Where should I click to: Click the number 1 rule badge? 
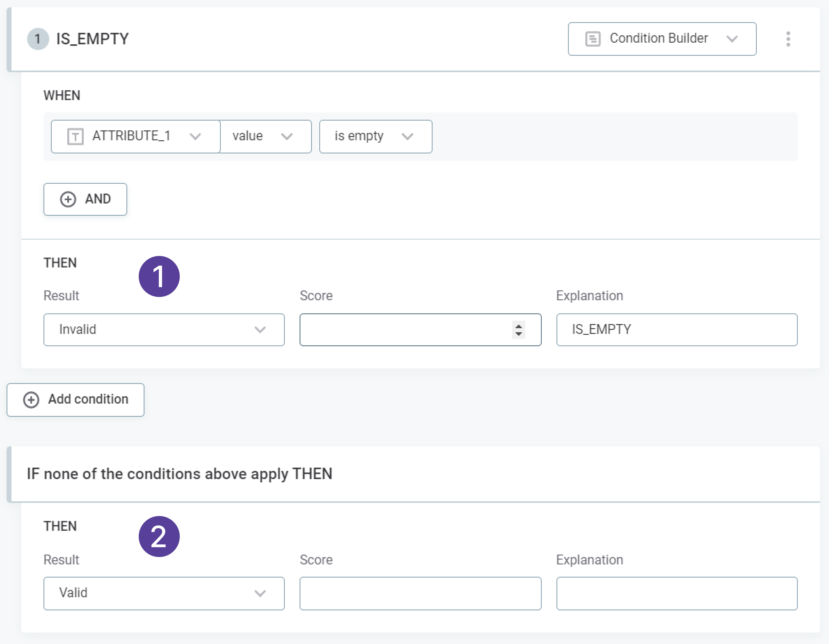pyautogui.click(x=38, y=39)
